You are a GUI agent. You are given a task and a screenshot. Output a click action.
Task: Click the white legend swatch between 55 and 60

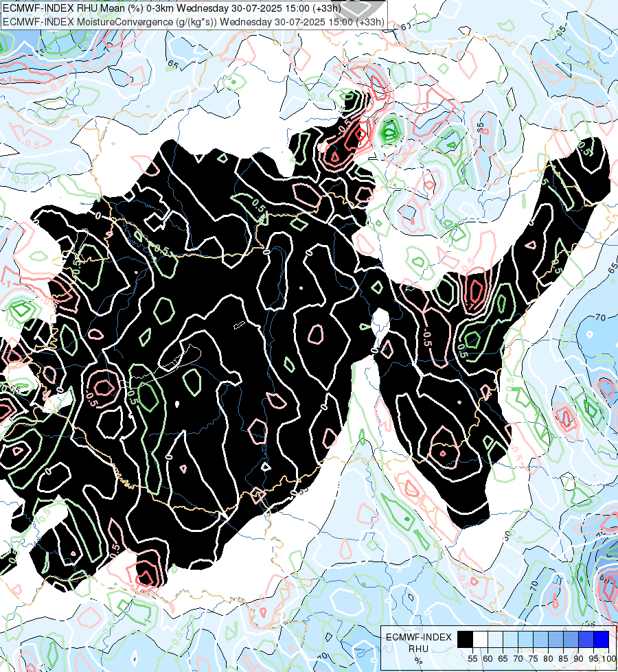481,639
